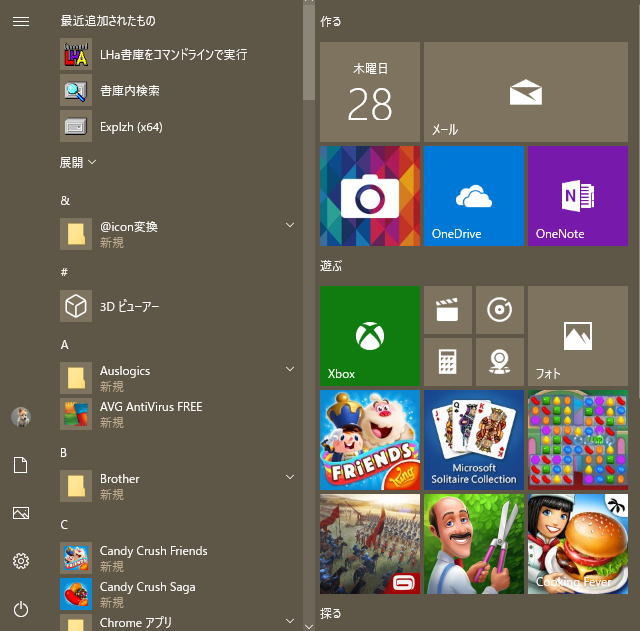The width and height of the screenshot is (640, 631).
Task: Open the calendar tile showing 28
Action: coord(370,92)
